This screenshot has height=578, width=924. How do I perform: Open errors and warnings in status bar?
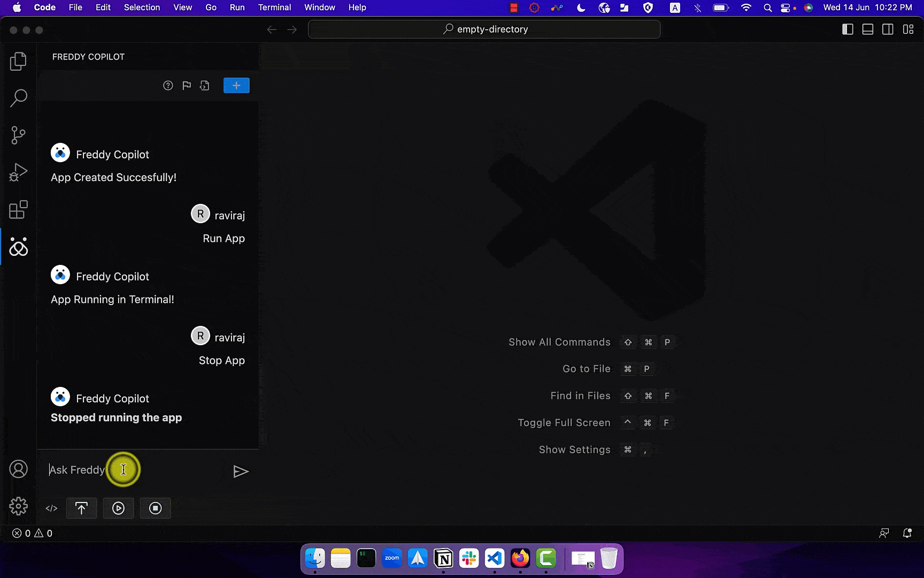click(x=32, y=533)
